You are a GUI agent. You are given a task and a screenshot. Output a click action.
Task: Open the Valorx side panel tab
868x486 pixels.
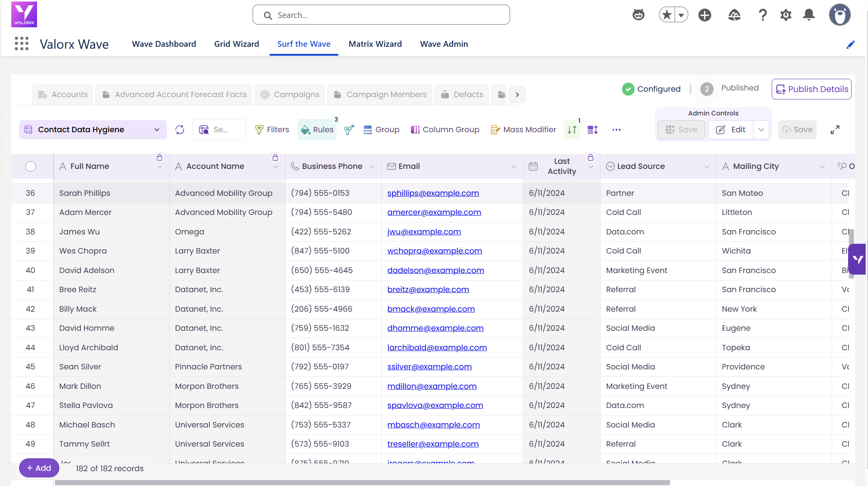coord(857,259)
